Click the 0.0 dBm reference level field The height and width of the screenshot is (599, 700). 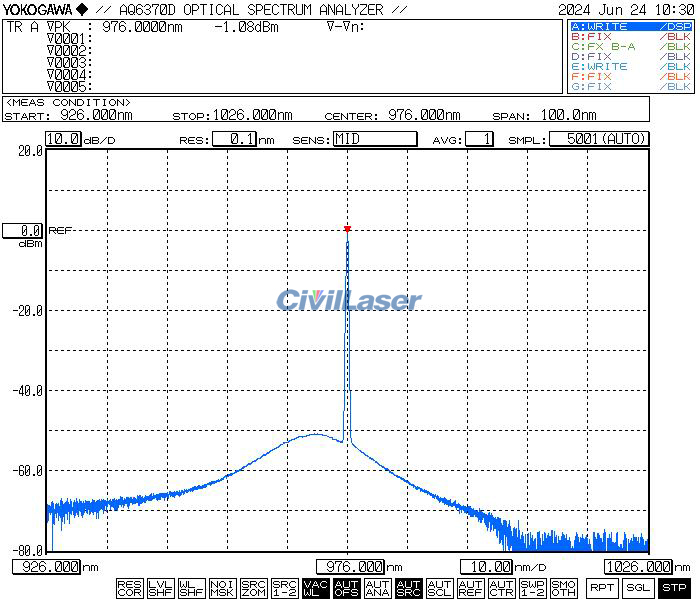pos(23,231)
